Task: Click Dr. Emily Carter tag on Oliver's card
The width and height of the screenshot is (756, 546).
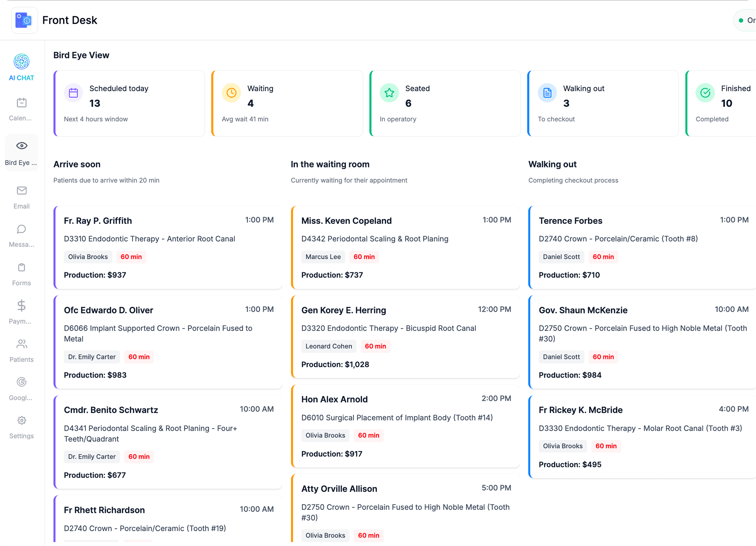Action: 92,357
